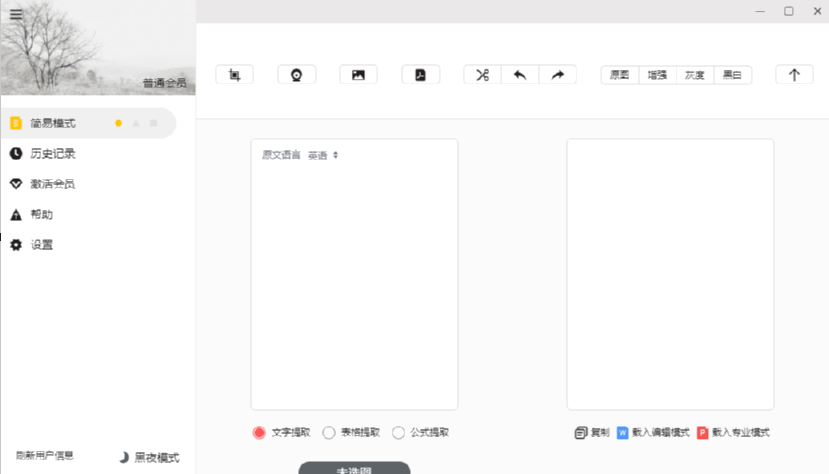Open the webcam capture tool

click(x=297, y=75)
